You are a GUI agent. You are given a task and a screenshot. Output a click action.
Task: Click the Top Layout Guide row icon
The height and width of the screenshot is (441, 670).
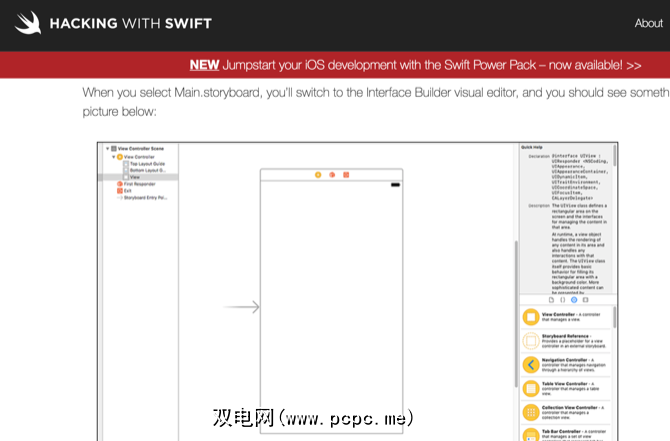(x=126, y=164)
